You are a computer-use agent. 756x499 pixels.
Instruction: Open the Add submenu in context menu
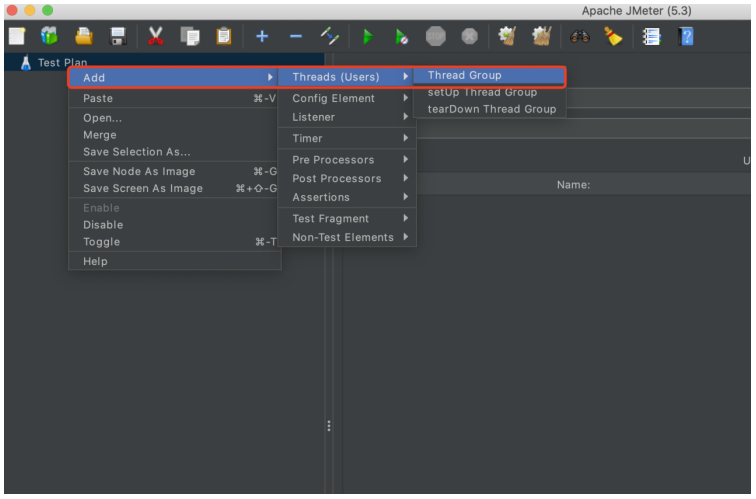click(173, 78)
